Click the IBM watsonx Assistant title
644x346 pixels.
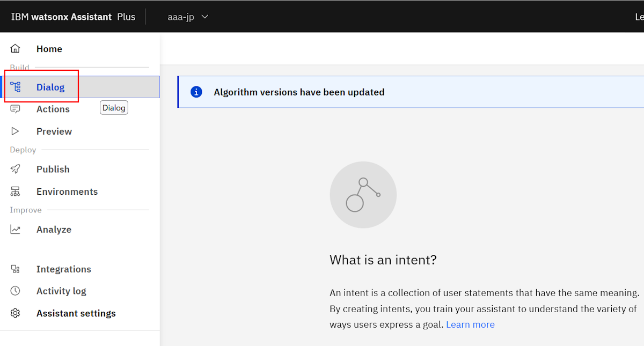(62, 17)
